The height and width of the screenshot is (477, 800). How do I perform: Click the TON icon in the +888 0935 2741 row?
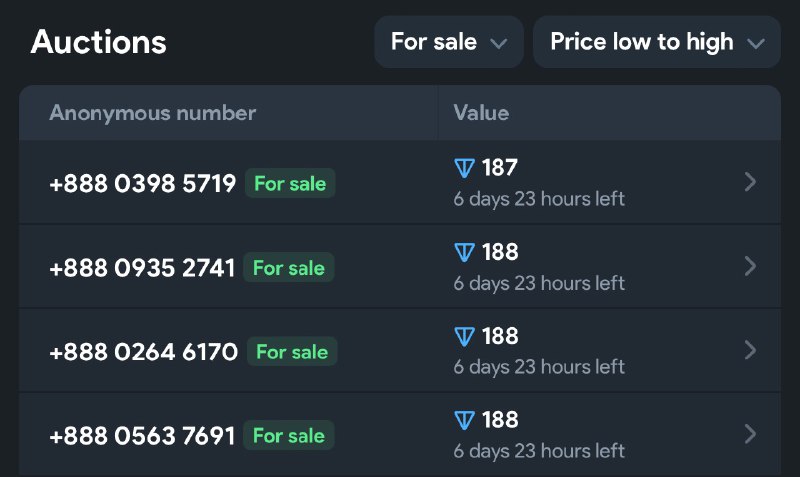pyautogui.click(x=464, y=252)
